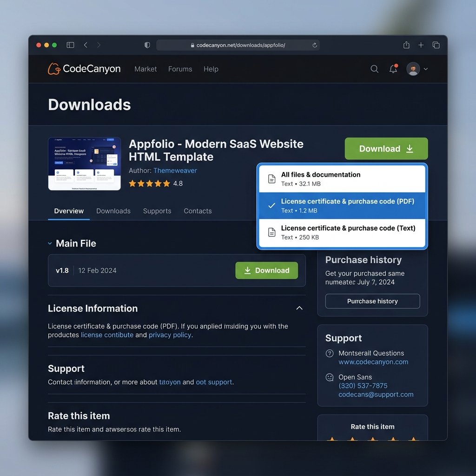Viewport: 476px width, 476px height.
Task: Click the Purchase history heading
Action: click(364, 260)
